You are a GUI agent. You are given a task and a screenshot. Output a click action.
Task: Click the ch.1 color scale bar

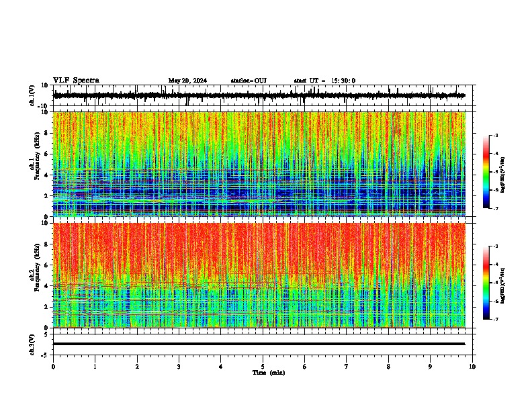[x=486, y=172]
